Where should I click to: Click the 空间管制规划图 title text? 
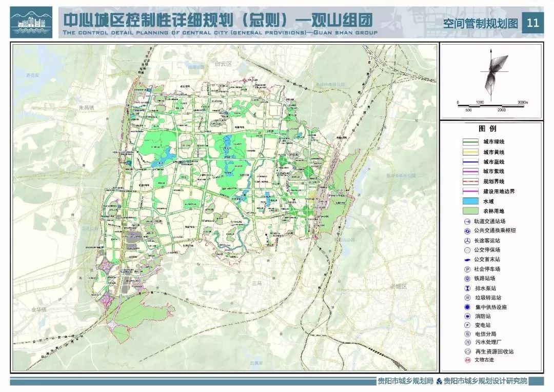(x=481, y=24)
